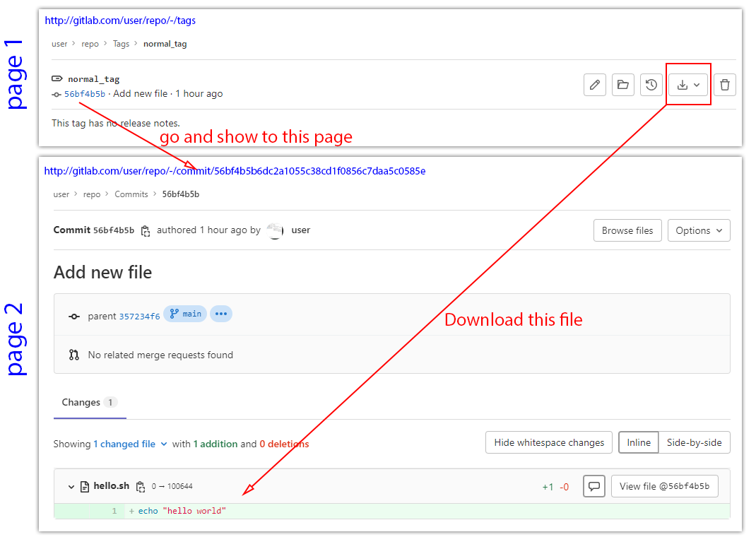
Task: Copy hello.sh file path icon
Action: [x=141, y=486]
